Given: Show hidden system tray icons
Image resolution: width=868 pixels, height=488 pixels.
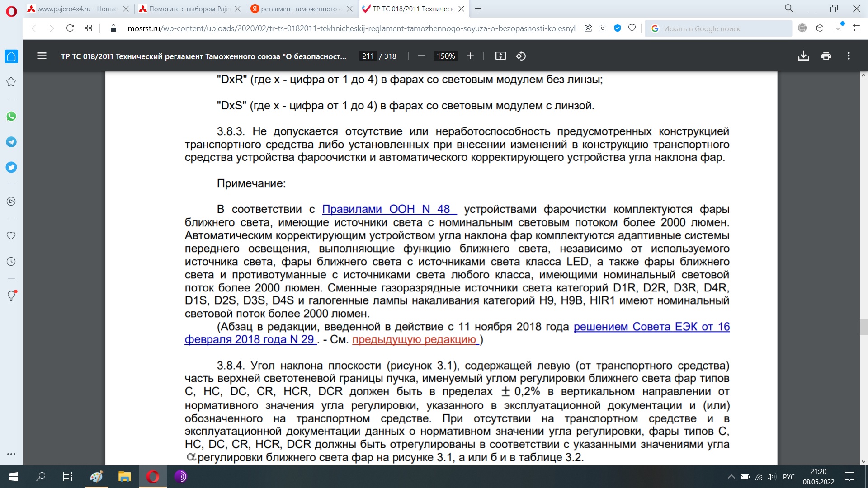Looking at the screenshot, I should [731, 477].
